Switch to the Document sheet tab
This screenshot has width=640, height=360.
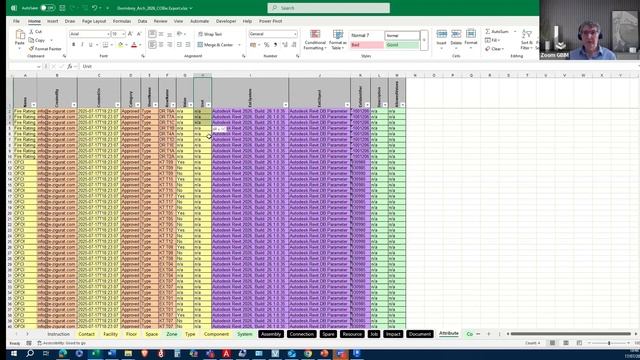point(420,334)
